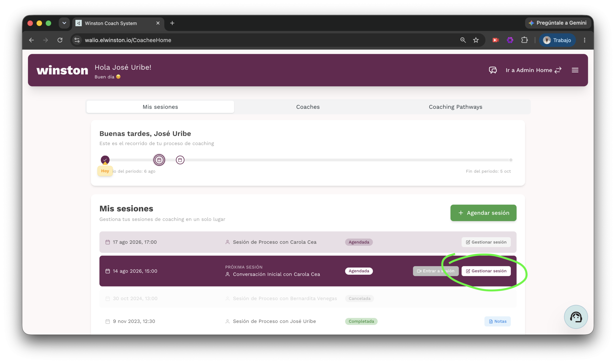Open the Extensions puzzle icon
This screenshot has height=364, width=616.
point(524,40)
